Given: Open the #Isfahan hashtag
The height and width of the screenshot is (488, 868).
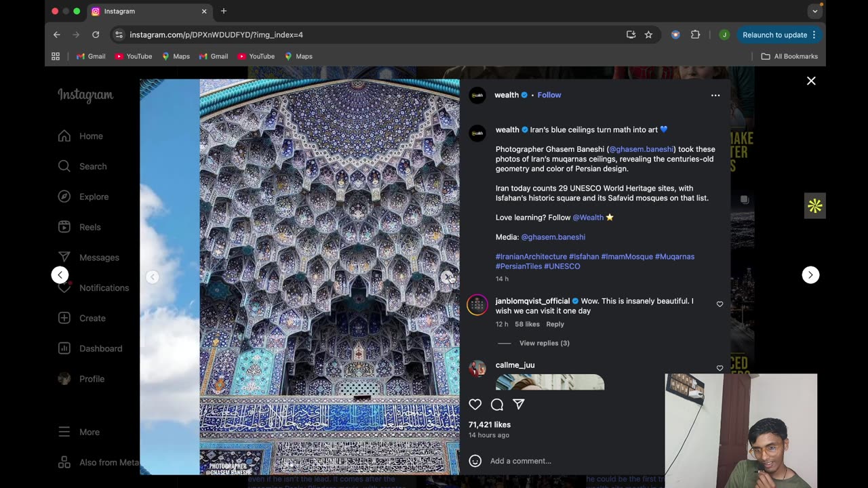Looking at the screenshot, I should point(584,257).
